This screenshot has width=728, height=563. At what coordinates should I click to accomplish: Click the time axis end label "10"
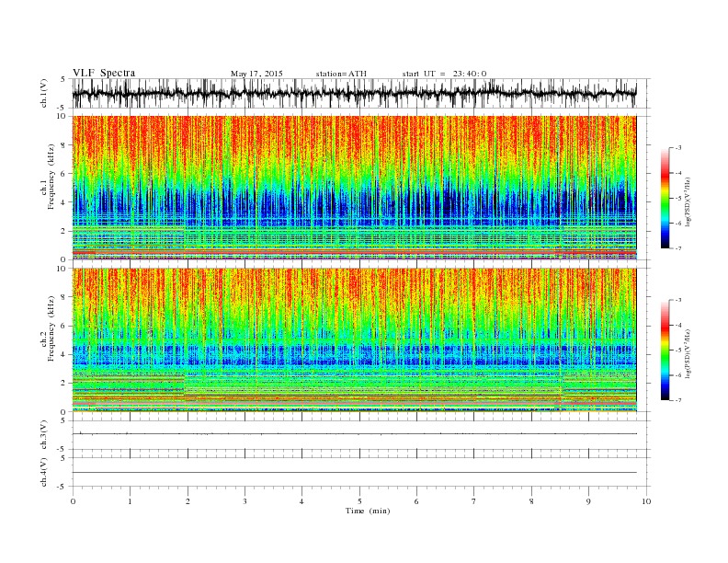(646, 501)
